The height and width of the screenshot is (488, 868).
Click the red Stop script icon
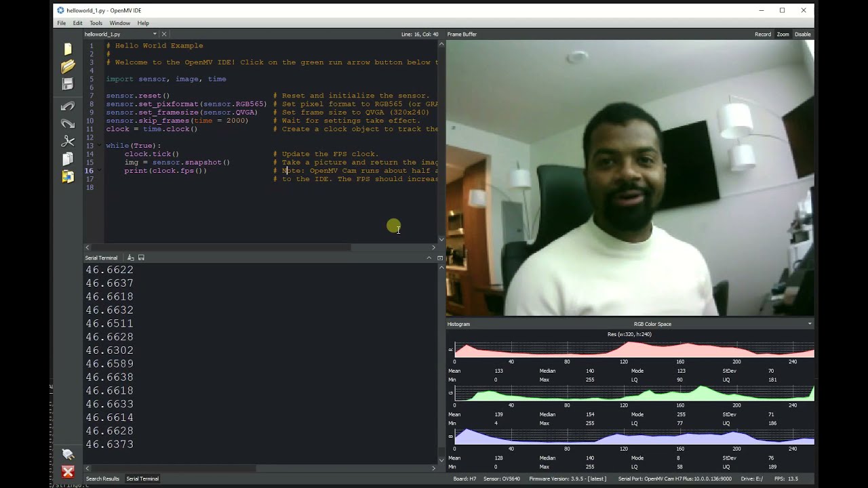[x=68, y=472]
